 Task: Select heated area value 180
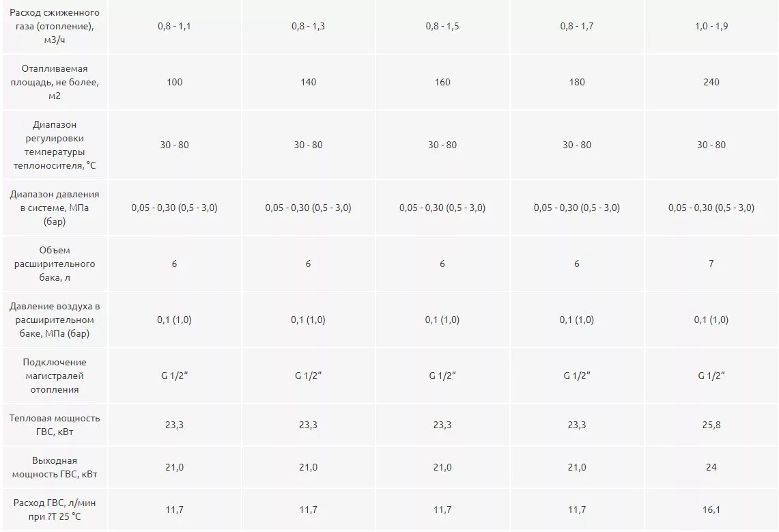pos(577,82)
